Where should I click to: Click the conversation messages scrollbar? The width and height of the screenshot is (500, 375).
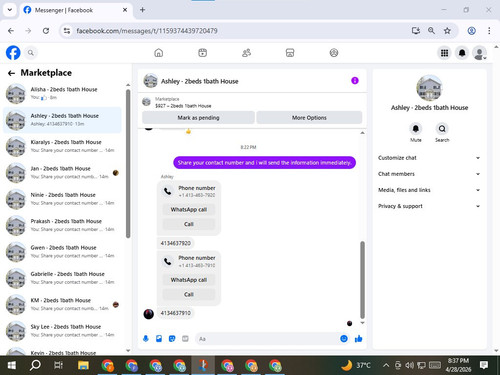click(362, 279)
